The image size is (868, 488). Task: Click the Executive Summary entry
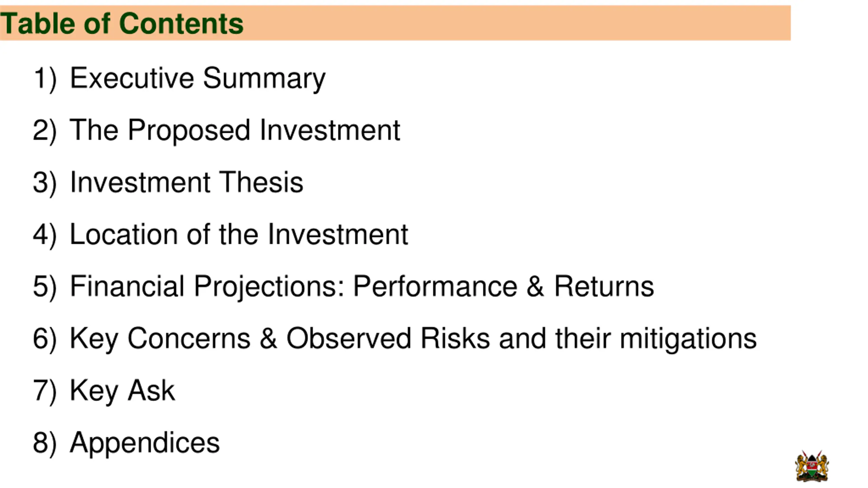pyautogui.click(x=198, y=79)
